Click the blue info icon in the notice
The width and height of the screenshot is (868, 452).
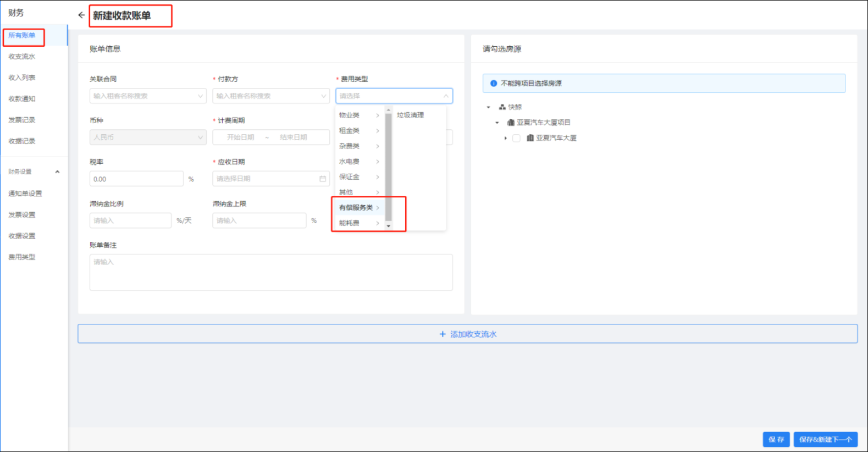[494, 84]
